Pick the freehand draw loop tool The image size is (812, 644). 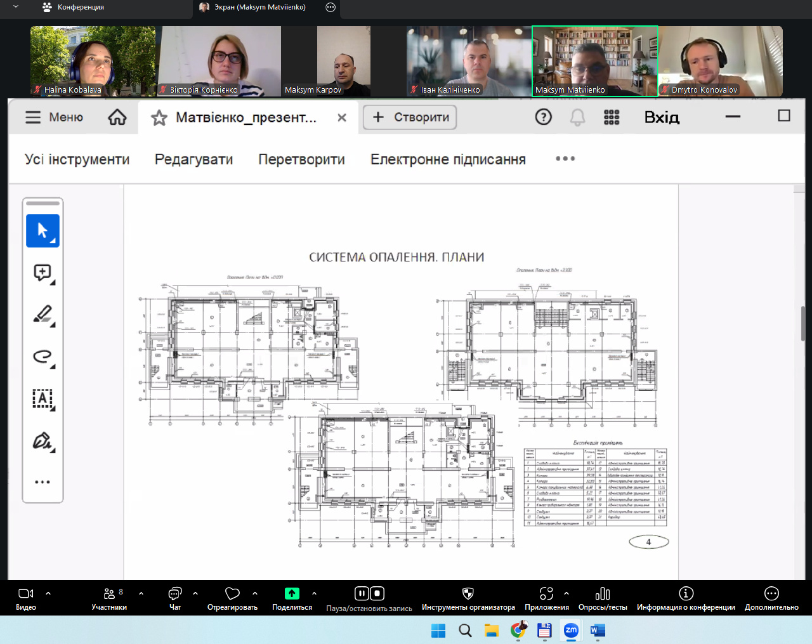click(x=43, y=357)
